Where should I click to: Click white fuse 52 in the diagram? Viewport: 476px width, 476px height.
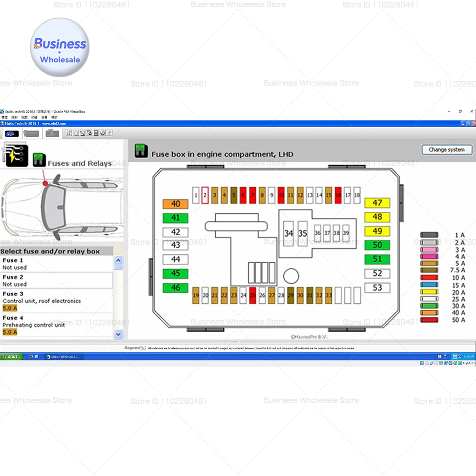coord(377,274)
